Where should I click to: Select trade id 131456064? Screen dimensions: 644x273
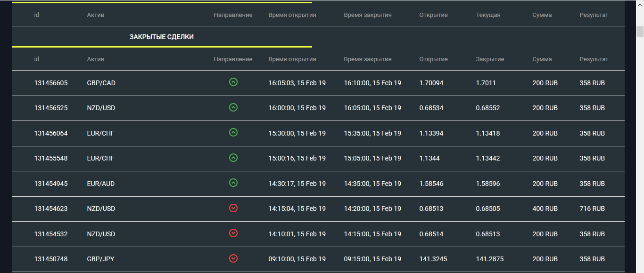pos(51,133)
